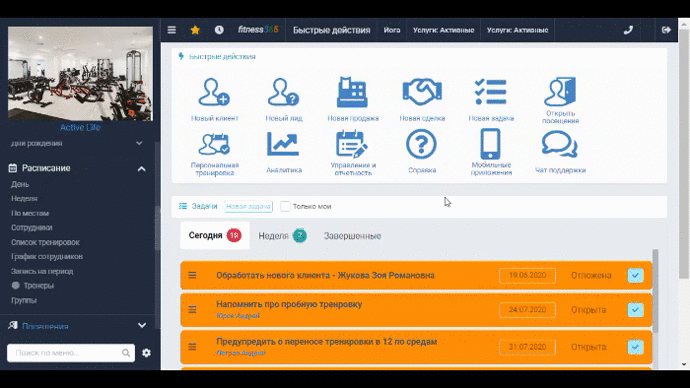The height and width of the screenshot is (388, 690).
Task: Toggle the Только мои checkbox
Action: click(285, 206)
